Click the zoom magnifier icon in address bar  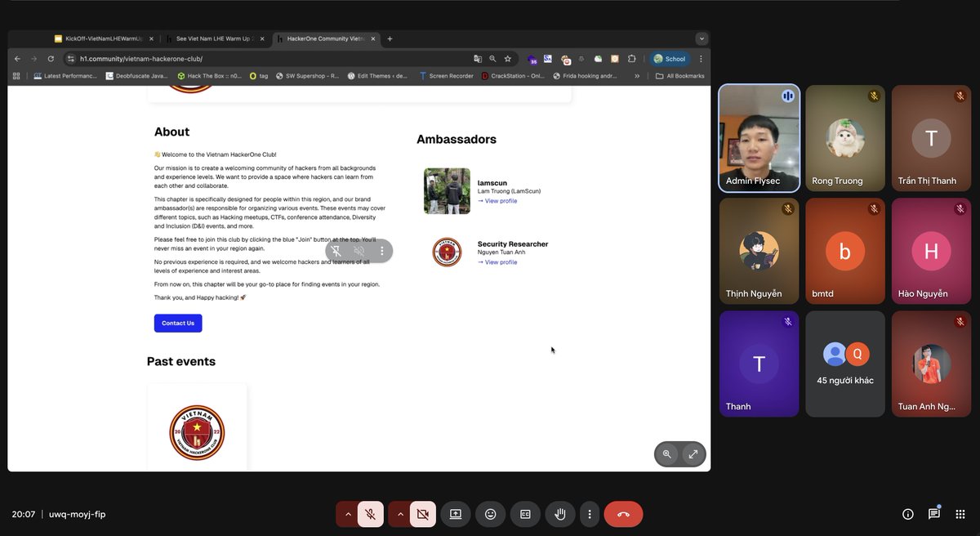point(492,59)
